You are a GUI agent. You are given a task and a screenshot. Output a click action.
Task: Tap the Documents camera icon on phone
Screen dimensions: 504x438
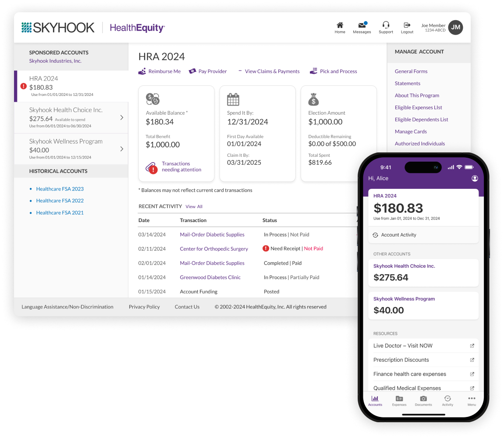(x=423, y=399)
